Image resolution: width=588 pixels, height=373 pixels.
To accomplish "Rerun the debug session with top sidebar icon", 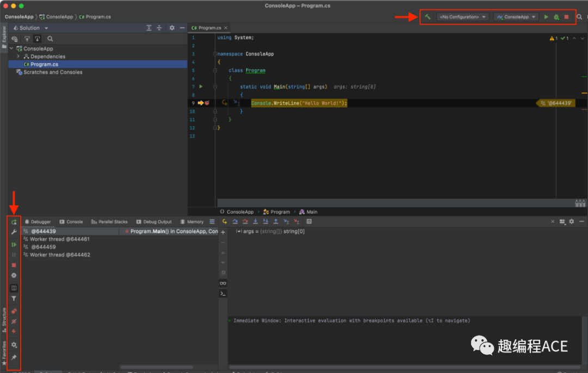I will 14,222.
